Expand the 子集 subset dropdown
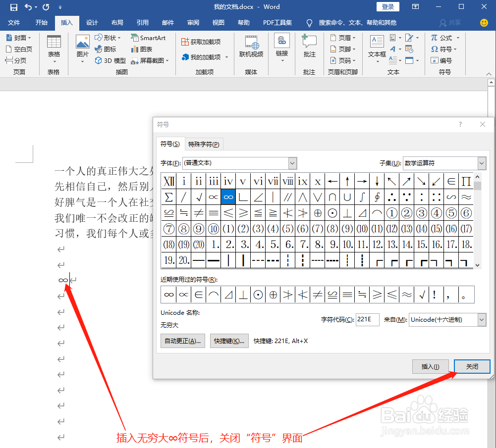The image size is (496, 448). click(482, 163)
